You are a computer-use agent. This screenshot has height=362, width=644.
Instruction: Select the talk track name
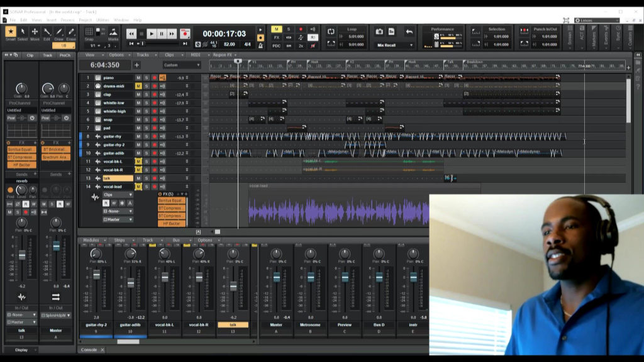[x=118, y=178]
